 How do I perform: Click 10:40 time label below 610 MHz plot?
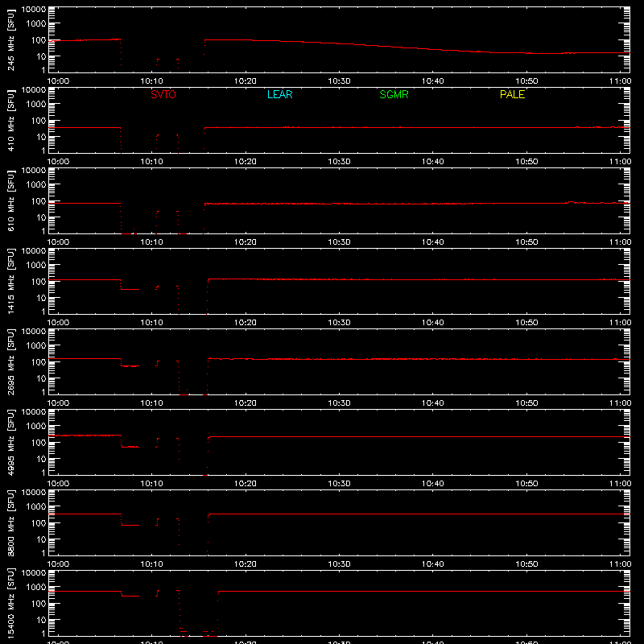(x=433, y=242)
